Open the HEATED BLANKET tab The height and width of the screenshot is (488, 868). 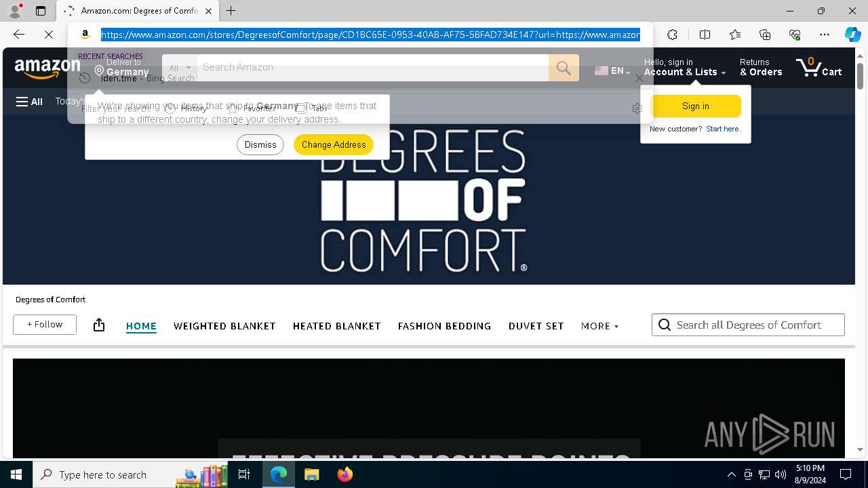tap(336, 326)
